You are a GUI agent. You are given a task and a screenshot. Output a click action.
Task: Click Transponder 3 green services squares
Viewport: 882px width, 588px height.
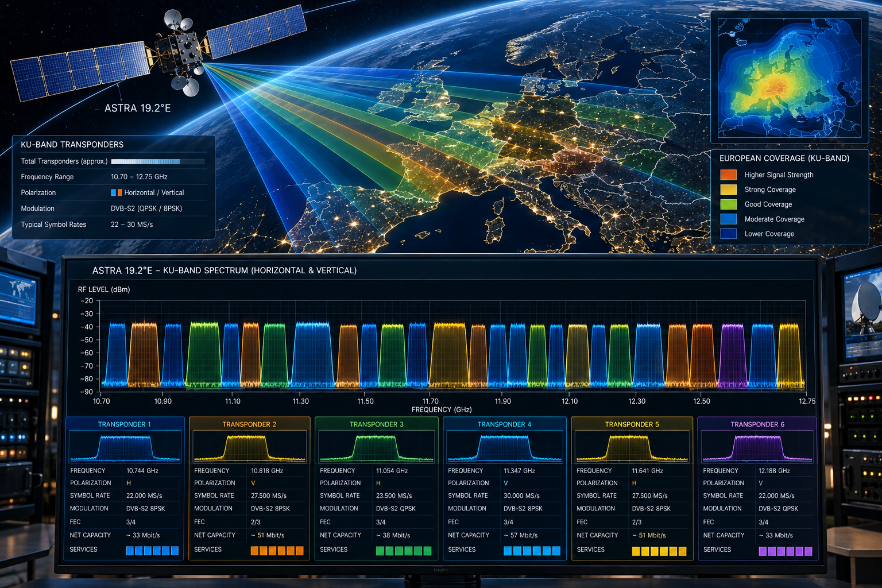(404, 551)
